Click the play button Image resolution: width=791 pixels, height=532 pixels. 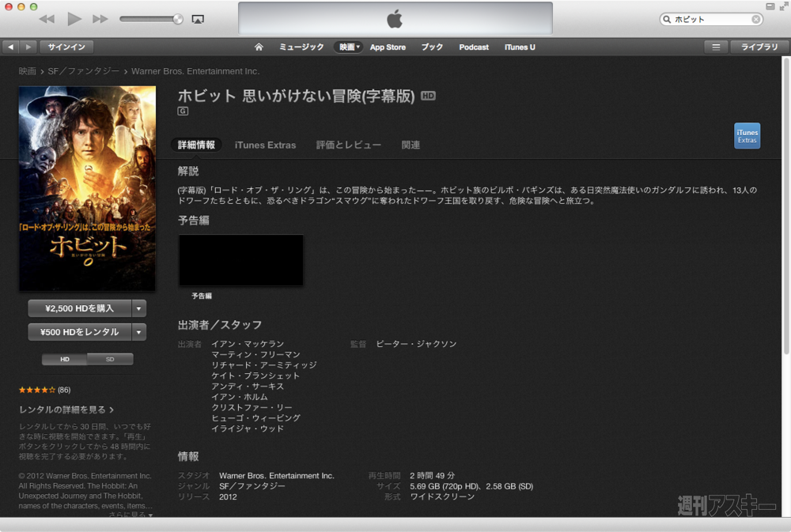pos(74,19)
